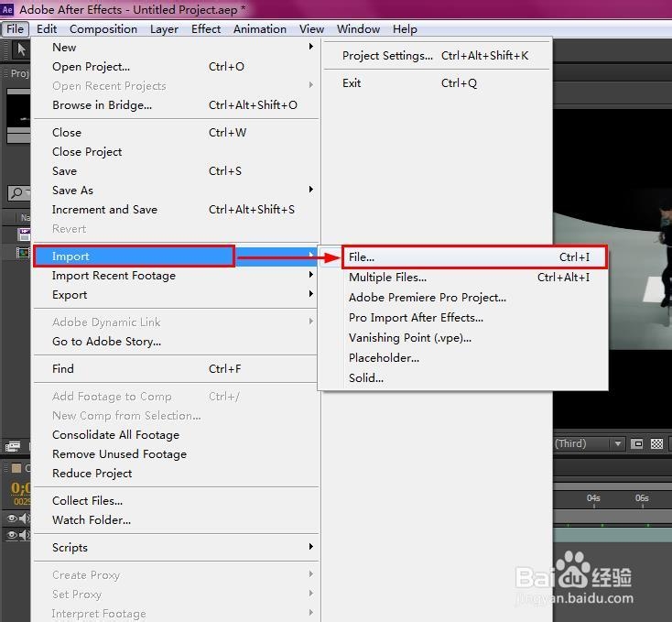The image size is (672, 622).
Task: Toggle the Region of Interest icon in viewer
Action: 637,443
